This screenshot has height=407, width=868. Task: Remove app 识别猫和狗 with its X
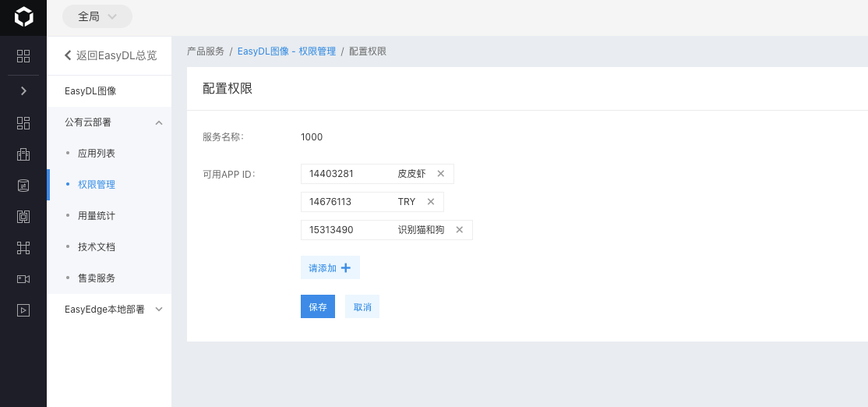point(460,230)
